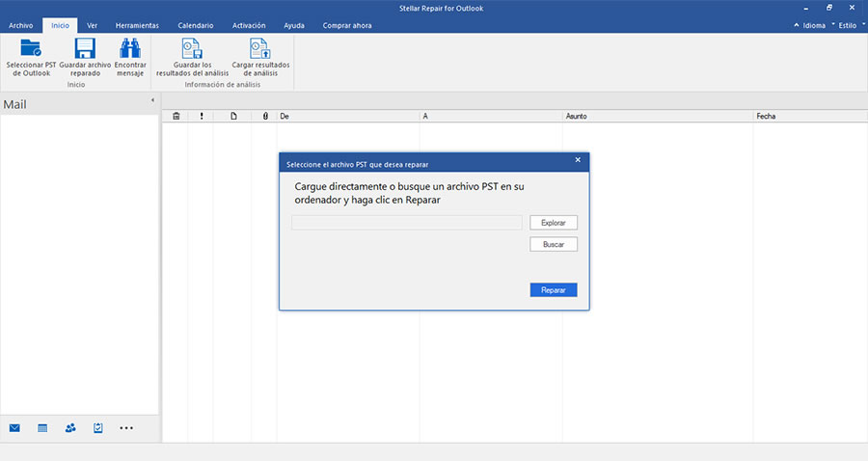This screenshot has width=868, height=461.
Task: Sort by the Fecha column header
Action: point(810,116)
